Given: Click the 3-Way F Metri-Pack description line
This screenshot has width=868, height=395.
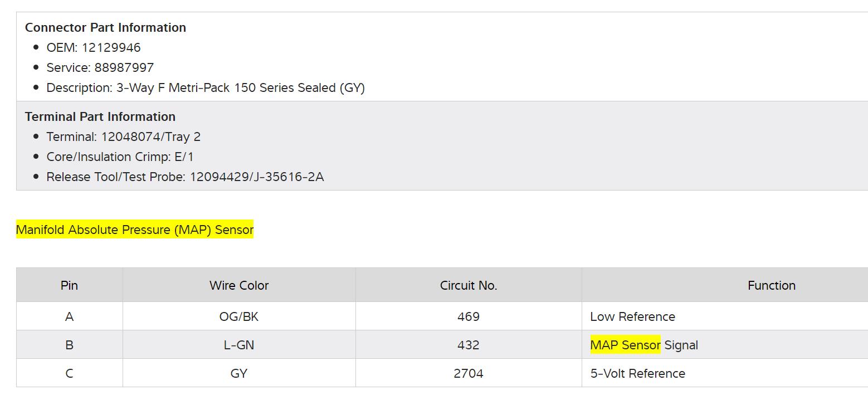Looking at the screenshot, I should (x=205, y=88).
